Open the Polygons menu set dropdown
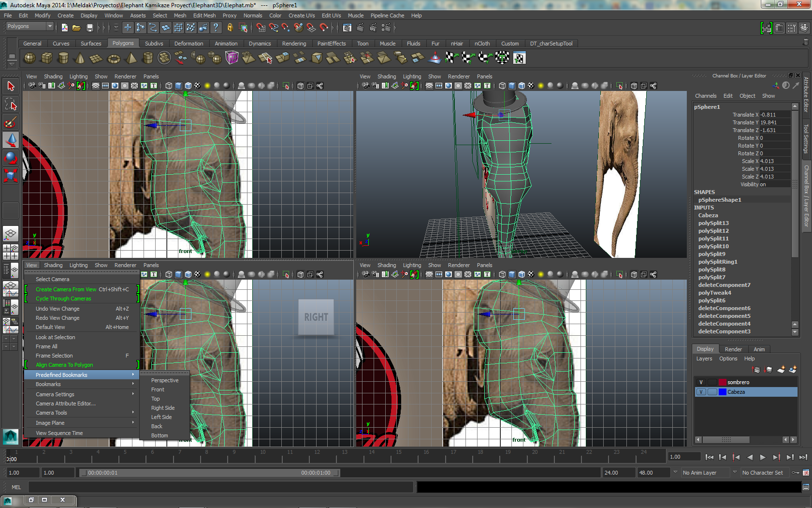Screen dimensions: 812x508 coord(29,27)
